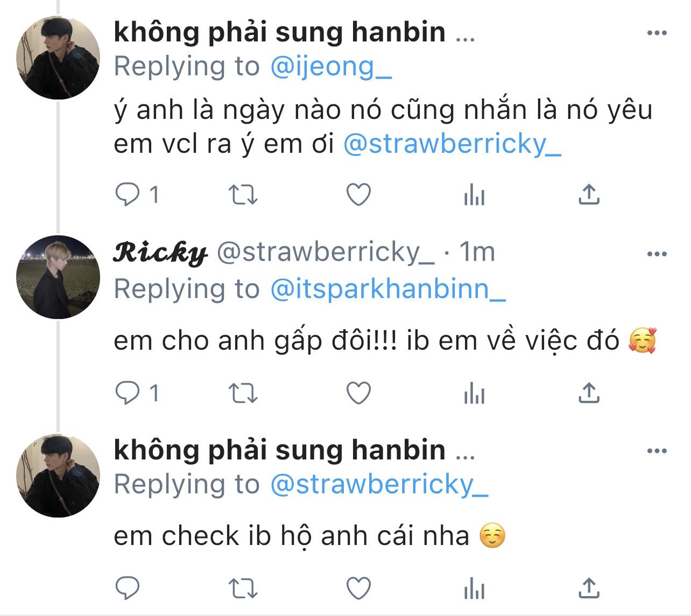The width and height of the screenshot is (691, 616).
Task: Like the tweet 'em check ib hộ anh cái nha'
Action: tap(358, 589)
